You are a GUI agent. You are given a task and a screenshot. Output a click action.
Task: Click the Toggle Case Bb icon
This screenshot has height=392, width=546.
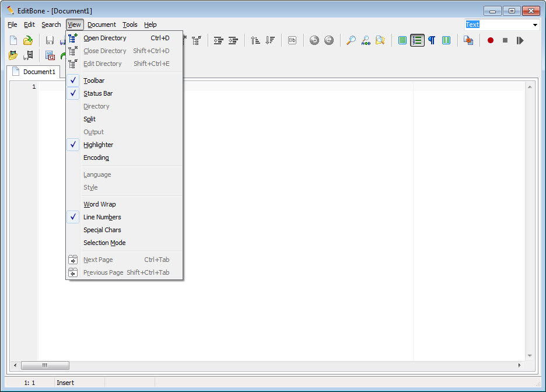pyautogui.click(x=292, y=40)
